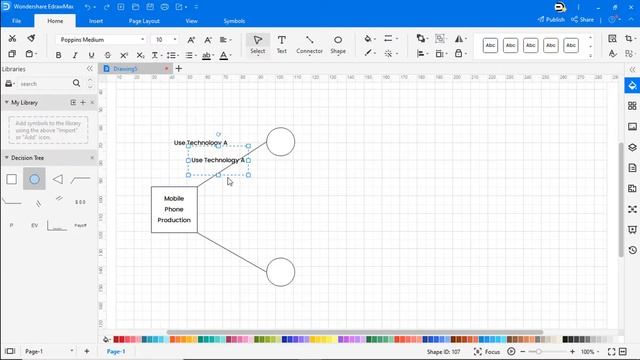The image size is (640, 360).
Task: Open the line style dropdown
Action: click(x=391, y=38)
